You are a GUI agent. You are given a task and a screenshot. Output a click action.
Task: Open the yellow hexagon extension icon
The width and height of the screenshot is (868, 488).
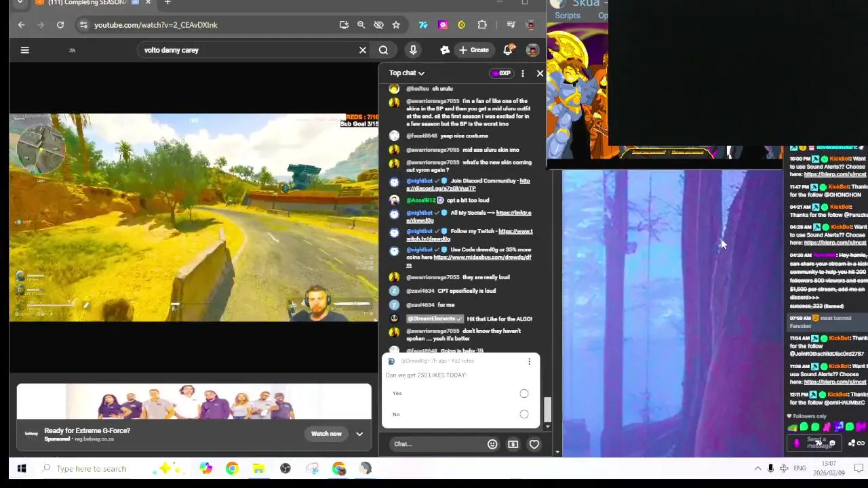coord(462,25)
